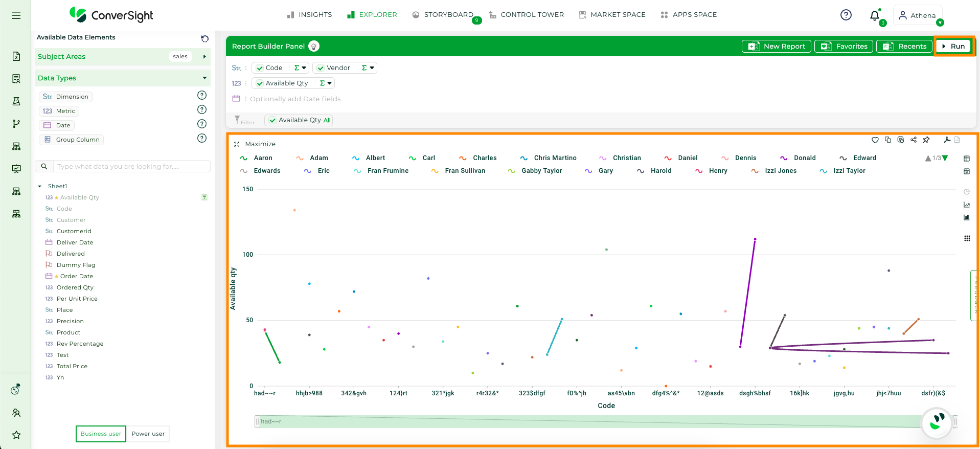
Task: Run the report
Action: tap(953, 46)
